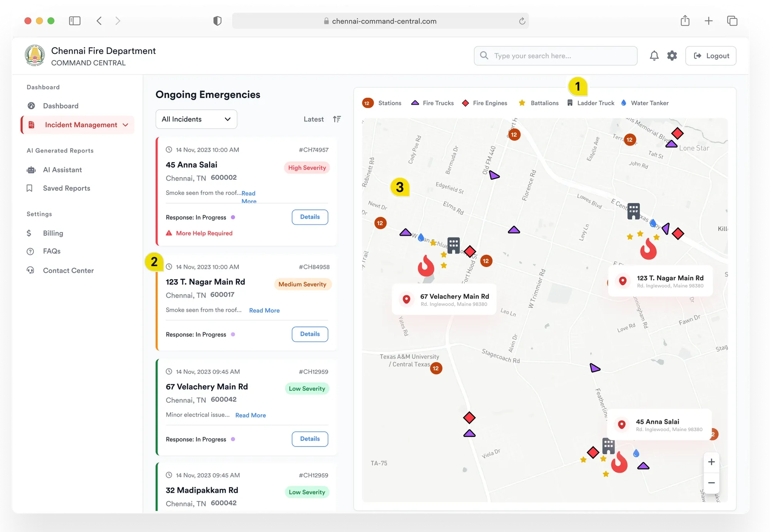Read more on 67 Velachery incident
770x532 pixels.
[x=251, y=415]
